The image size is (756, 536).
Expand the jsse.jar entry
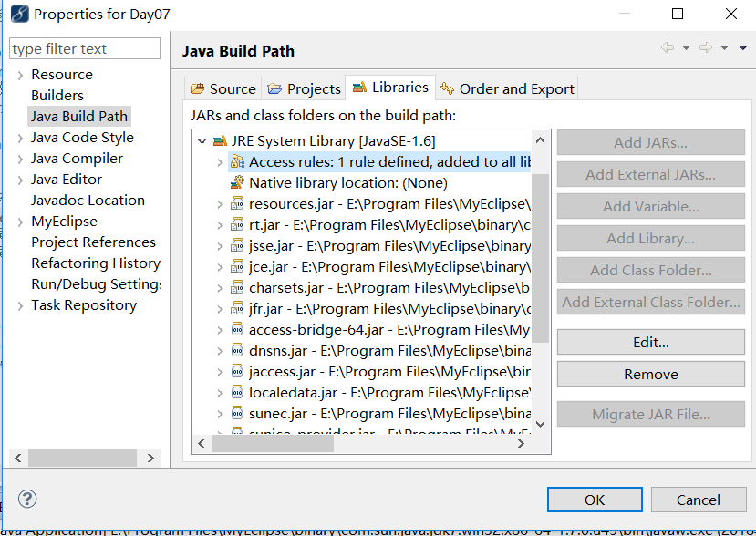pyautogui.click(x=220, y=246)
